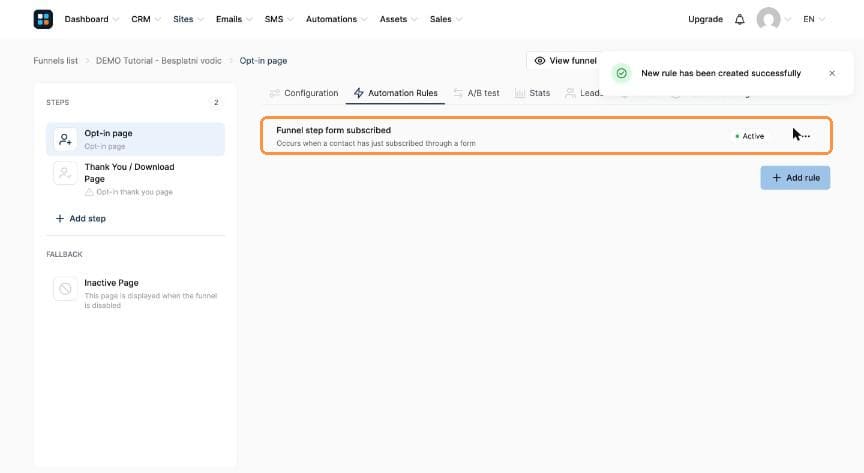The image size is (864, 473).
Task: Click the Opt-in page breadcrumb
Action: coord(263,61)
